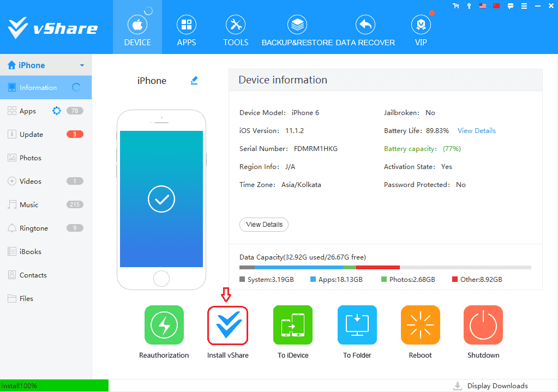Click the Apps loading spinner icon
Screen dimensions: 558x392
pos(57,111)
